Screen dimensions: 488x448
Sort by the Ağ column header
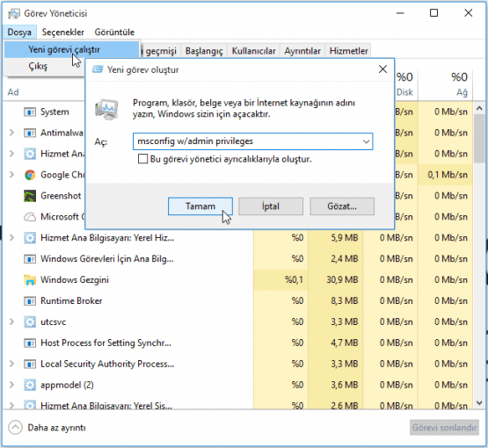(462, 92)
